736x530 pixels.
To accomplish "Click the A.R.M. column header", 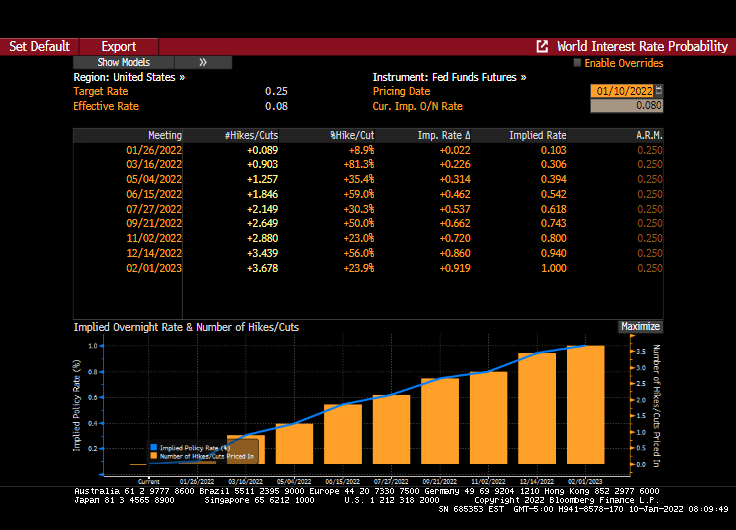I will click(649, 135).
